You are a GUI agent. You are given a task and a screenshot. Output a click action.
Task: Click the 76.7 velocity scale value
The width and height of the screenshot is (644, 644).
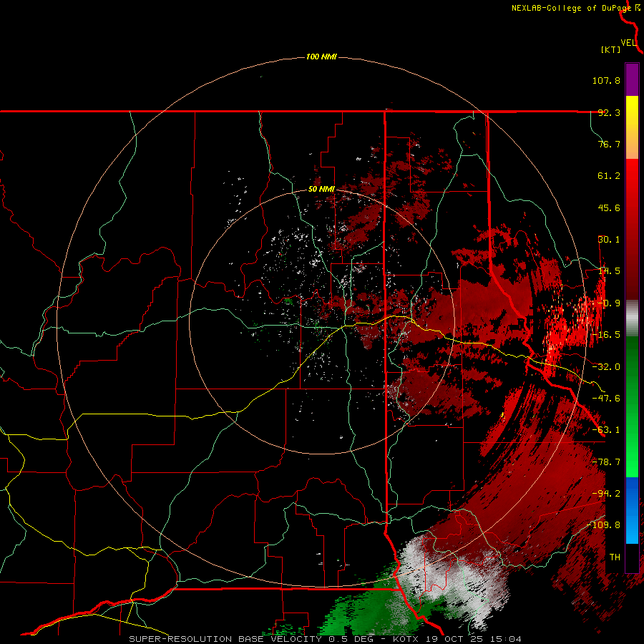609,144
